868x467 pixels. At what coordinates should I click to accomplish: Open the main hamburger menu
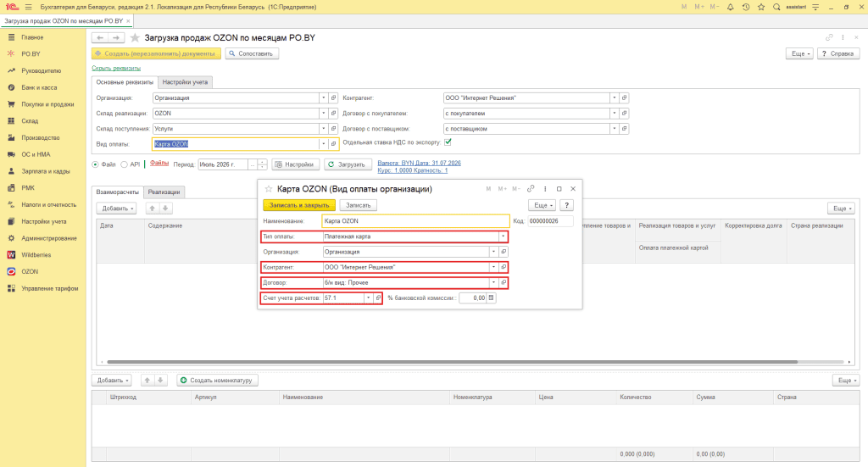coord(29,7)
